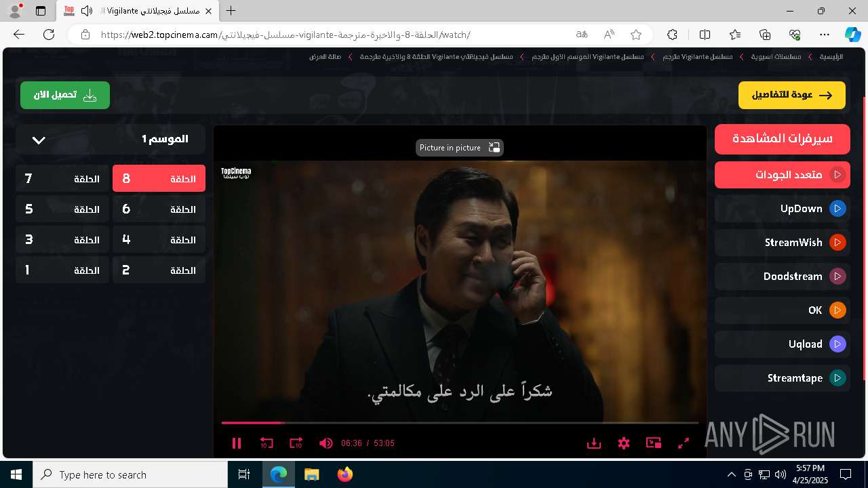Open episode 5
The height and width of the screenshot is (488, 868).
(62, 209)
